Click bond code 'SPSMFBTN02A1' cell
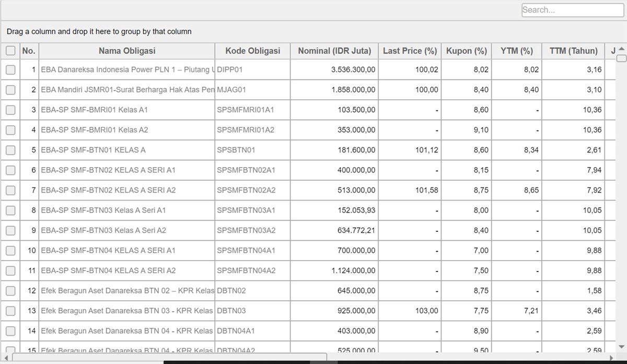Image resolution: width=627 pixels, height=364 pixels. (x=253, y=170)
